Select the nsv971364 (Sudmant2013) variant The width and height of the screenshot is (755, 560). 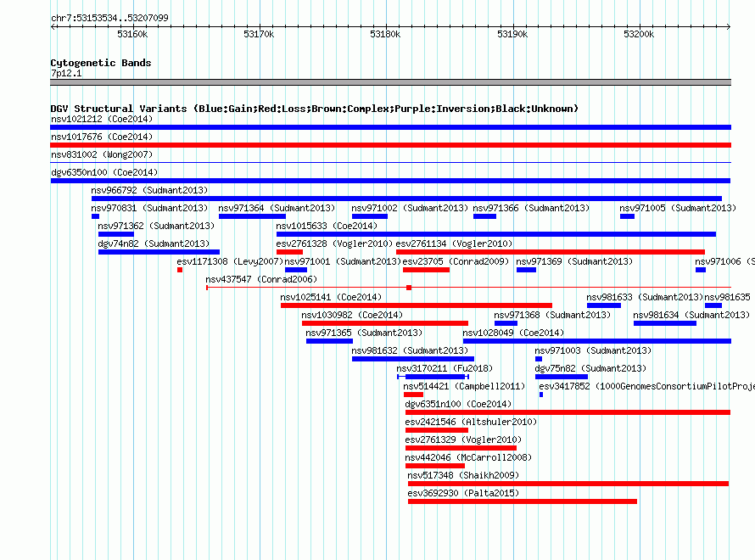(277, 208)
